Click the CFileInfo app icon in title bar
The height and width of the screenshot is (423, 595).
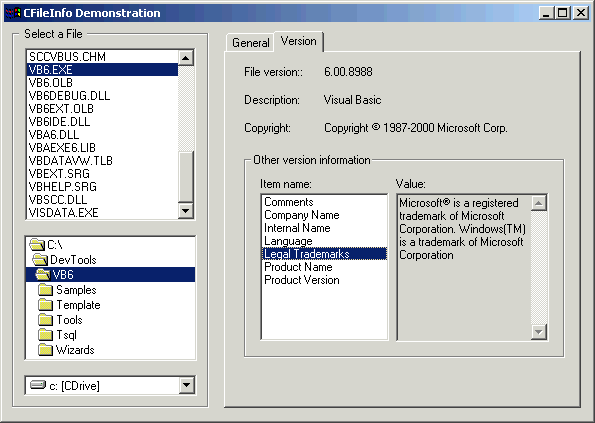pyautogui.click(x=13, y=13)
